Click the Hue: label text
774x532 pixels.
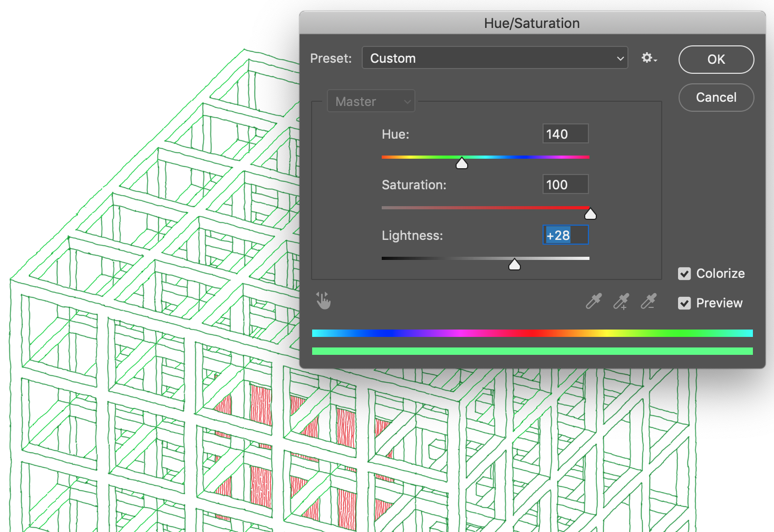click(395, 134)
